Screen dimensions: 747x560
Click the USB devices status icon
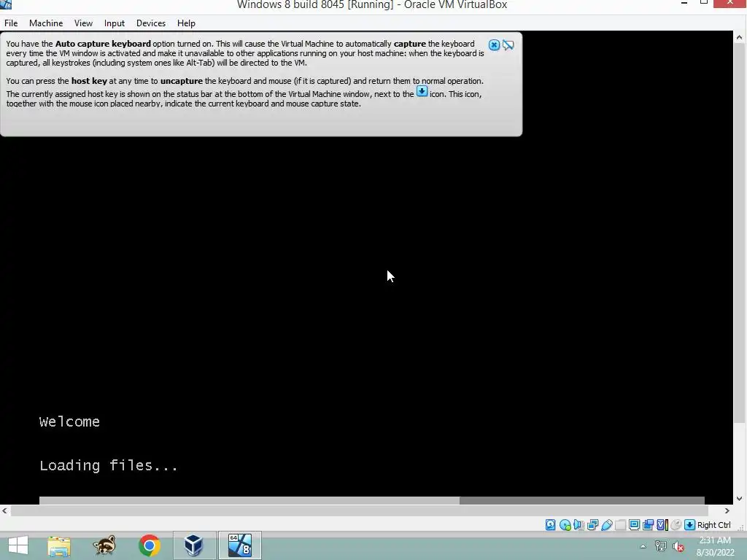(606, 525)
